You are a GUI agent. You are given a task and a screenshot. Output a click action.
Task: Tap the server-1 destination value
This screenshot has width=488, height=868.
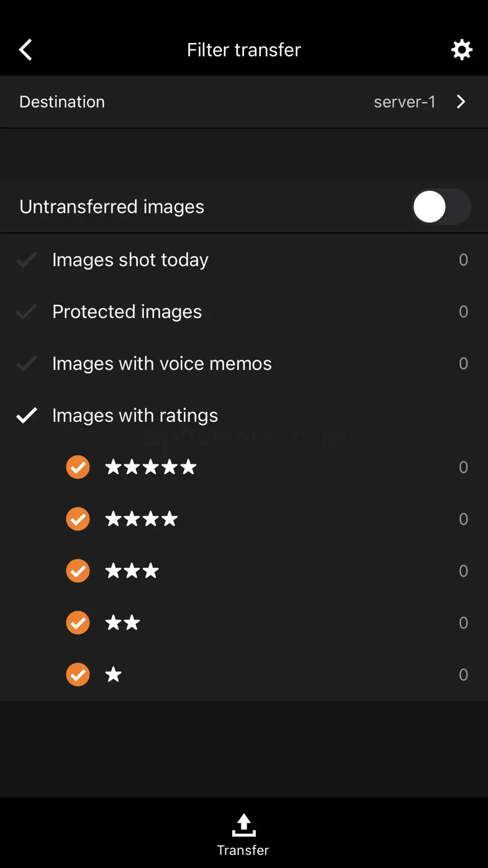[404, 101]
